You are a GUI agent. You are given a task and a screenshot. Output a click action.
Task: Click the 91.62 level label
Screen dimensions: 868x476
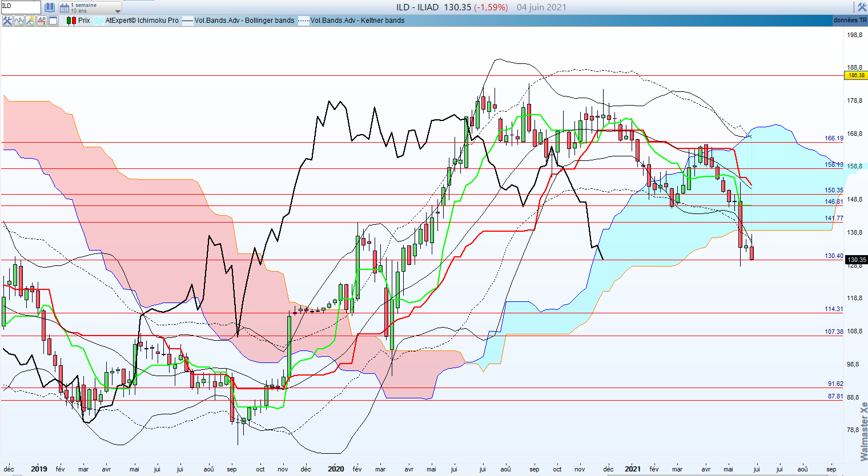tap(835, 384)
